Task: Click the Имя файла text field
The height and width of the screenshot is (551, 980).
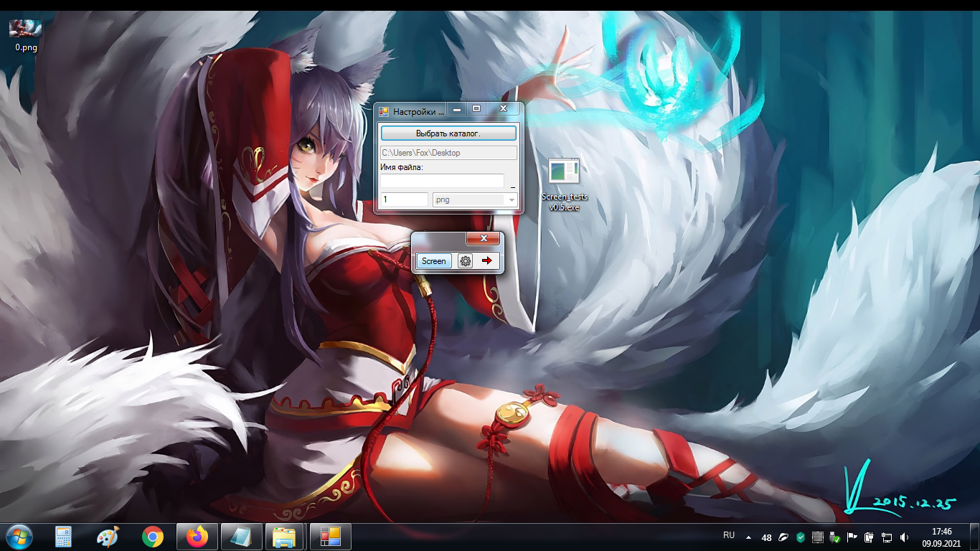Action: point(442,181)
